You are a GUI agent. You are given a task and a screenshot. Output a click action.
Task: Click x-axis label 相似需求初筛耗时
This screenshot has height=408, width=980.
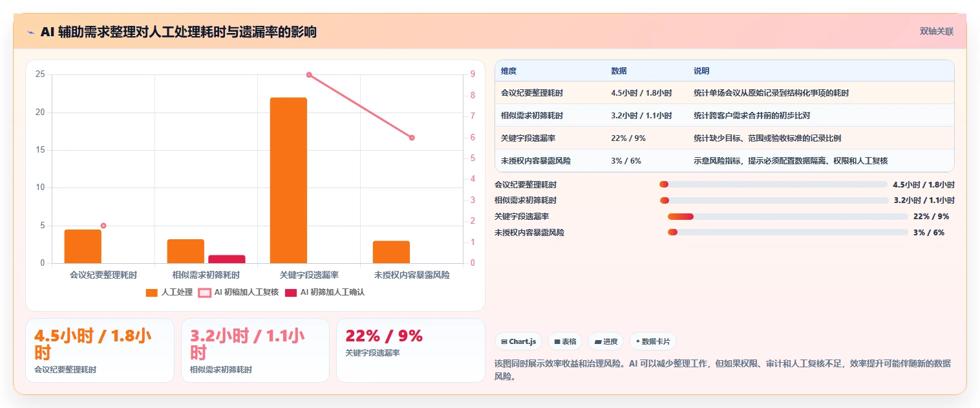pos(206,275)
